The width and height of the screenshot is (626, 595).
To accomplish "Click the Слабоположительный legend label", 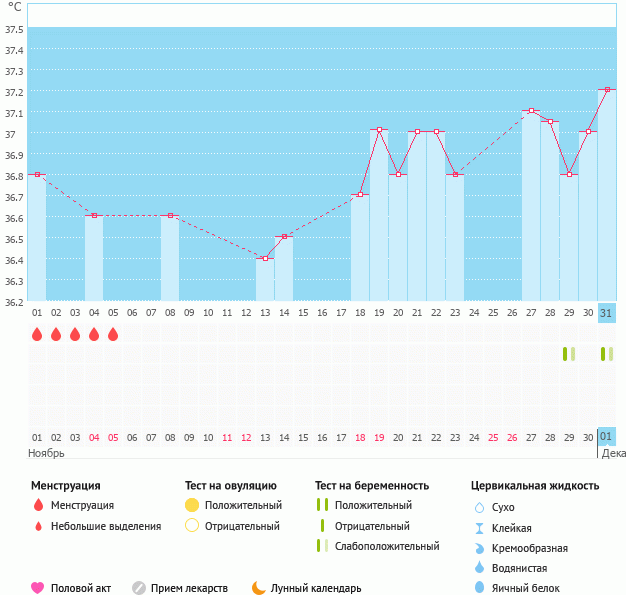I will click(x=387, y=546).
